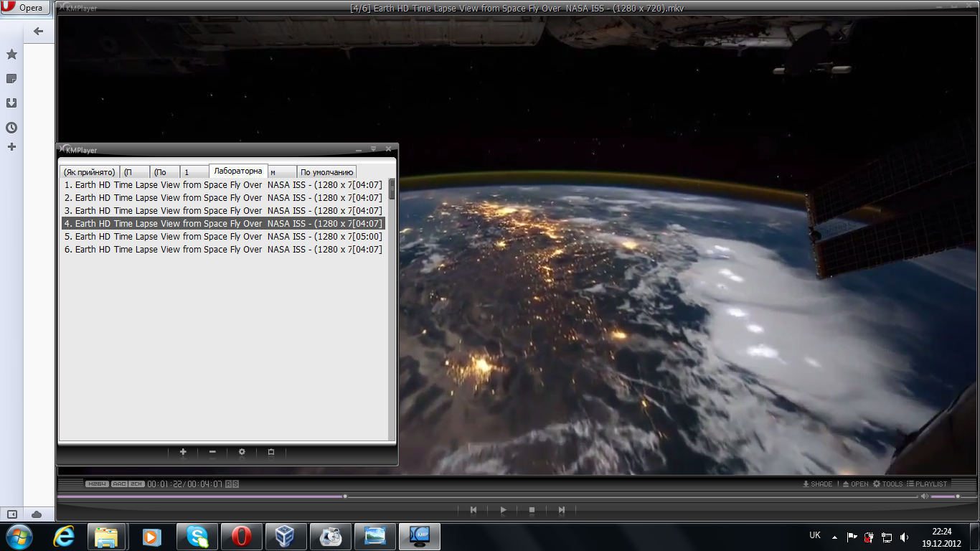Screen dimensions: 980x551
Task: Click the KMPlayer logo in playlist title bar
Action: 78,149
